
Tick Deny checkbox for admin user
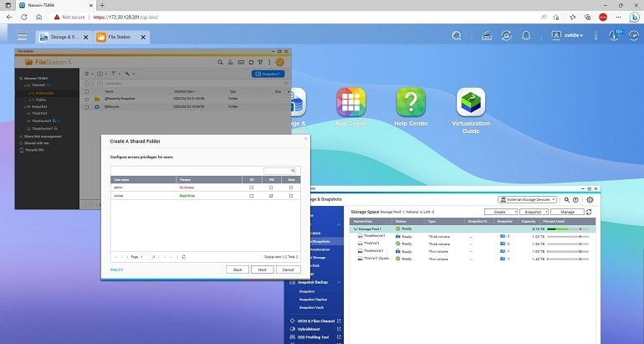pyautogui.click(x=291, y=187)
